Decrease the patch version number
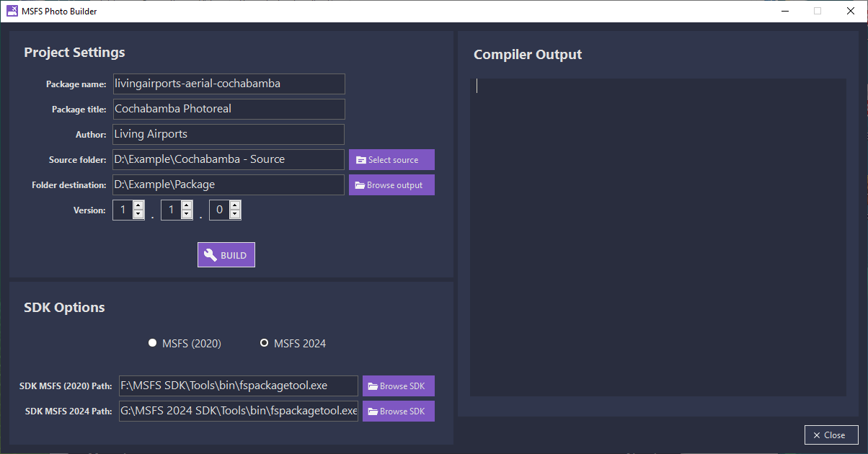The height and width of the screenshot is (454, 868). [234, 215]
